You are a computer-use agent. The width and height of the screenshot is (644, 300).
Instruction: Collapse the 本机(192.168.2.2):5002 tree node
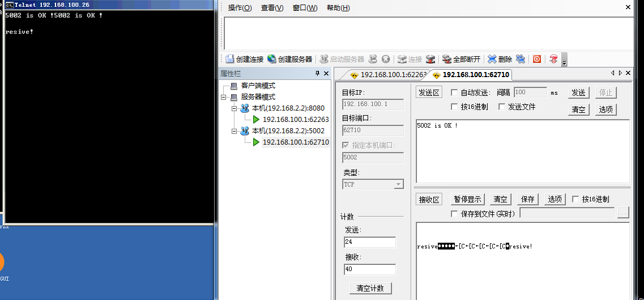pos(234,131)
